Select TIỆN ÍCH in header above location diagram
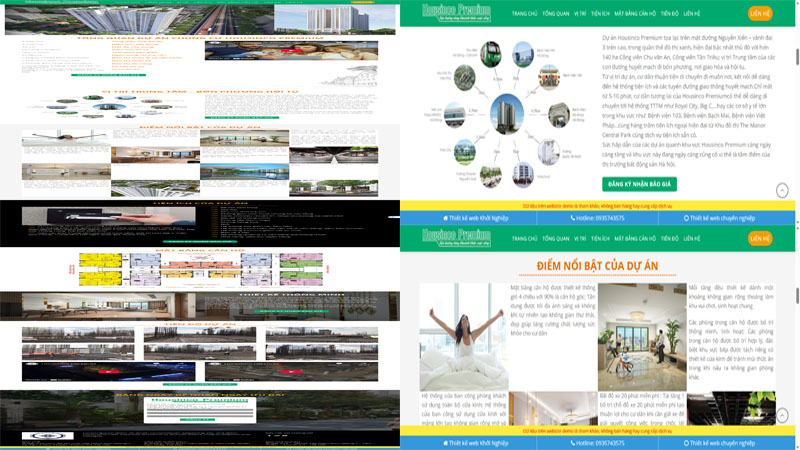Image resolution: width=800 pixels, height=450 pixels. click(x=600, y=14)
